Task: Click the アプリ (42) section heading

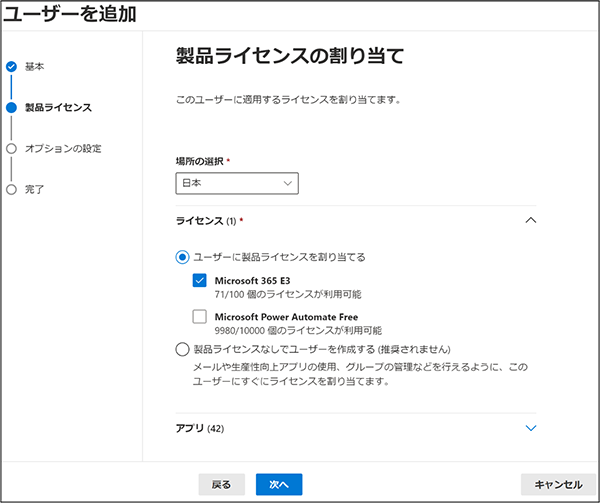Action: tap(200, 428)
